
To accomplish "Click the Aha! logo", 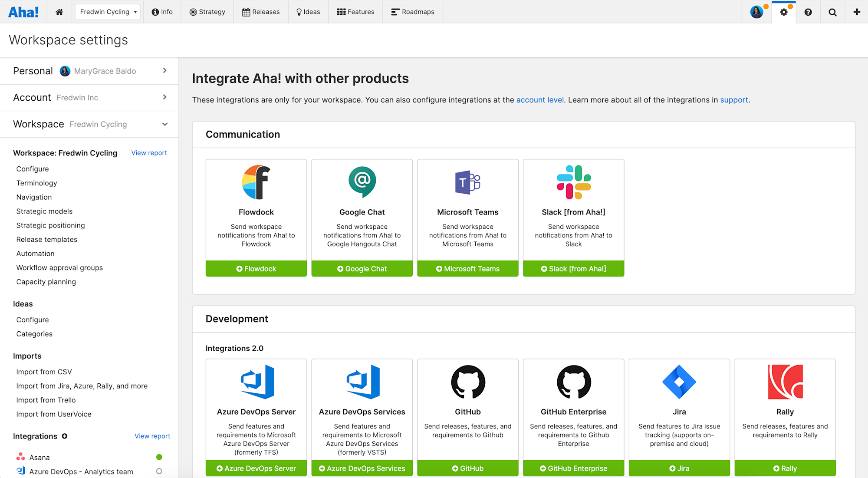I will click(x=24, y=12).
